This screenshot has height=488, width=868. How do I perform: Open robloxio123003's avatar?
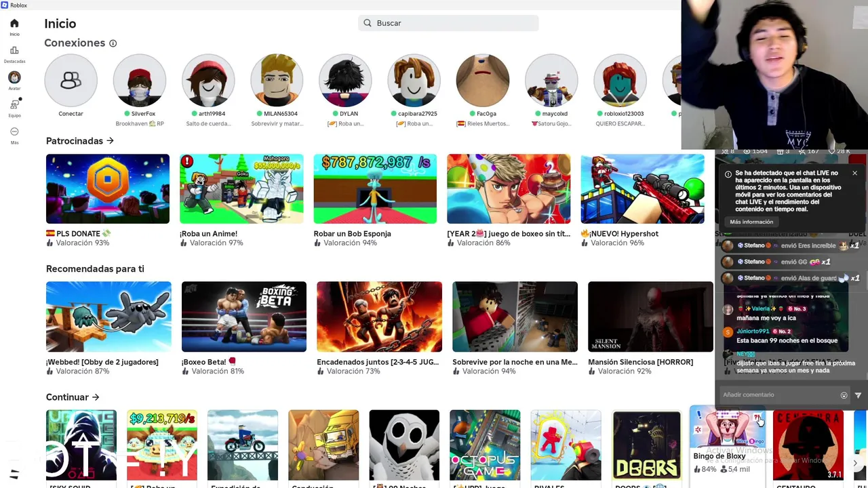point(620,81)
